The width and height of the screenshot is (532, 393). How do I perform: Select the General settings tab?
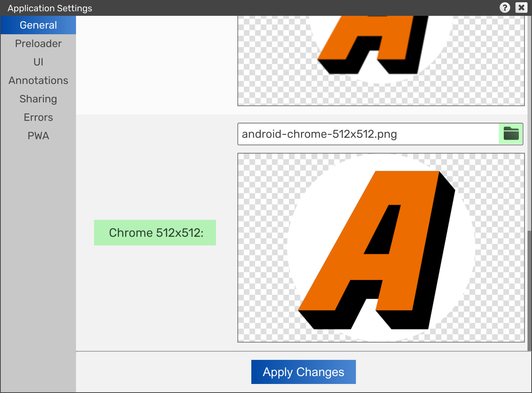tap(38, 25)
